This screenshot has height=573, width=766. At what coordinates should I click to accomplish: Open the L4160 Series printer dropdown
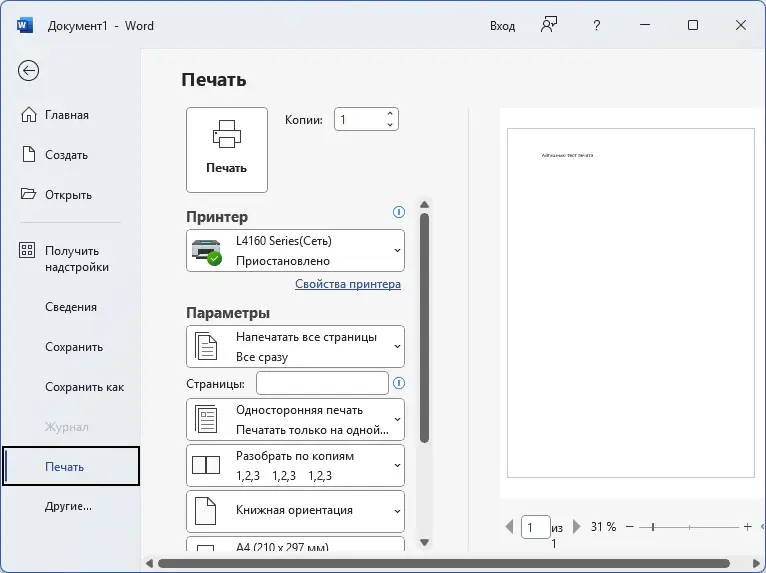click(295, 251)
